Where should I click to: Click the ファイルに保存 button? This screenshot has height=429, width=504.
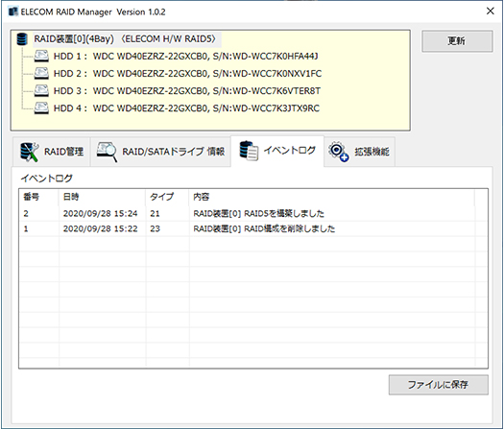pyautogui.click(x=438, y=385)
